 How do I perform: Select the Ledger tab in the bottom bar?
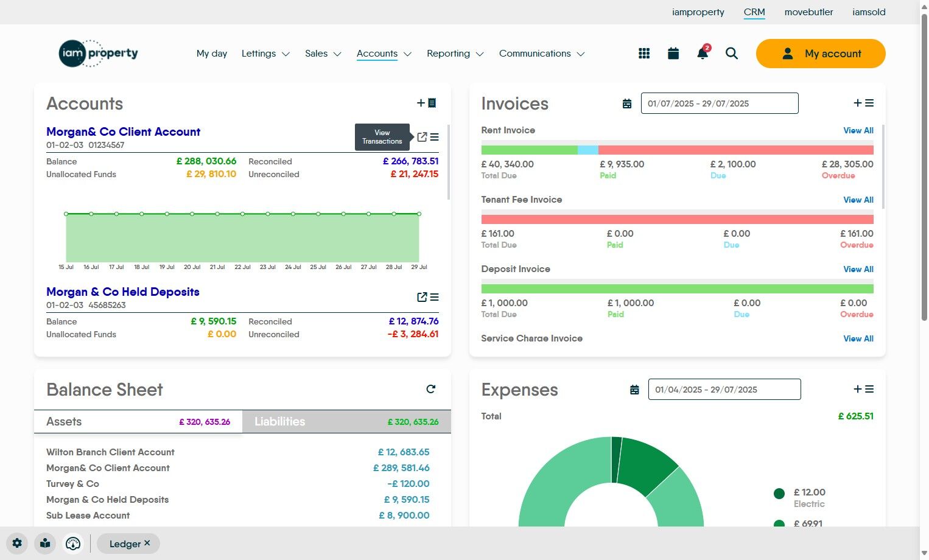125,544
